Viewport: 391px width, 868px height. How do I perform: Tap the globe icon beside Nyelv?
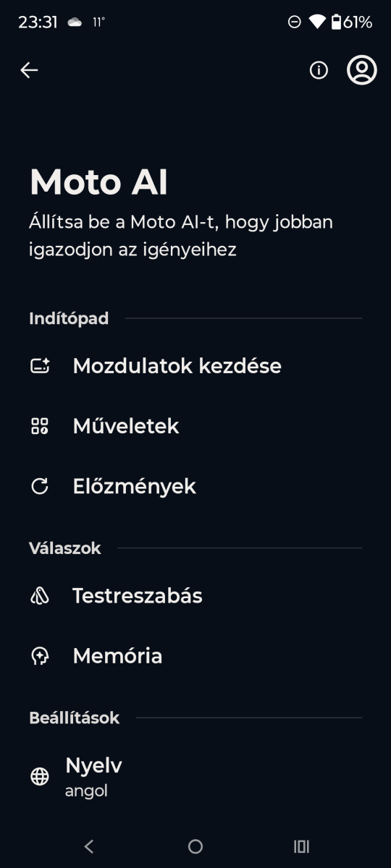coord(40,777)
